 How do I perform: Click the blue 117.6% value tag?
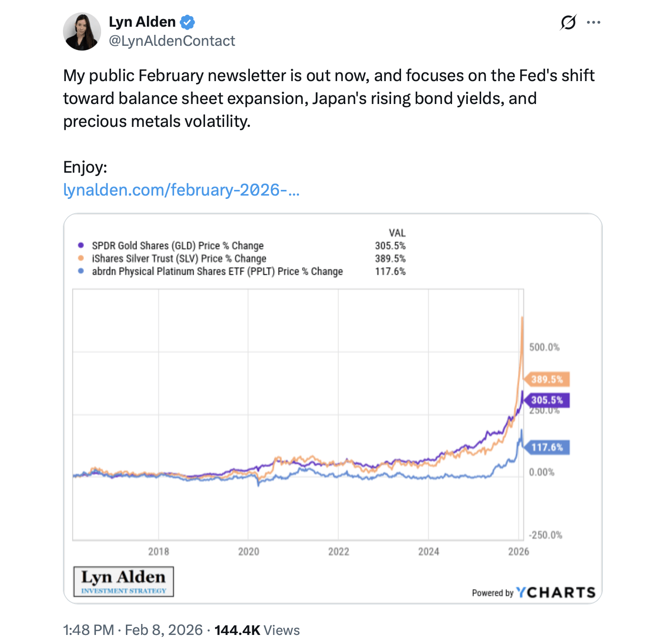(547, 447)
